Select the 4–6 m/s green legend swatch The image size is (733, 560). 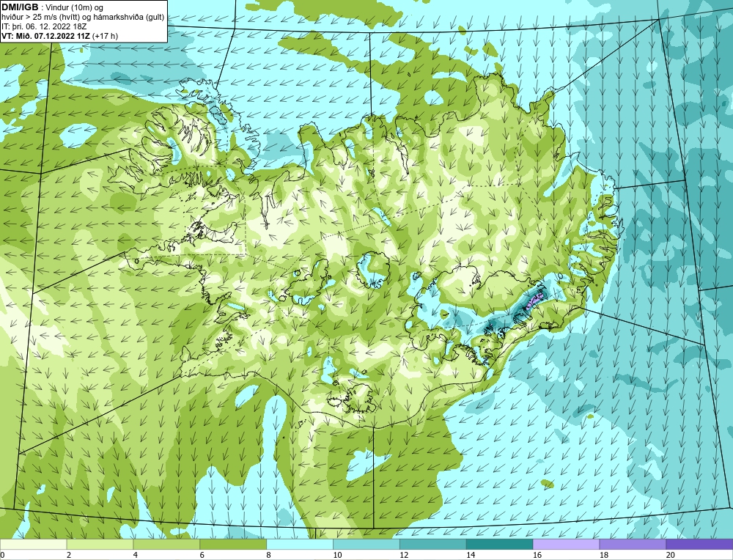point(166,545)
